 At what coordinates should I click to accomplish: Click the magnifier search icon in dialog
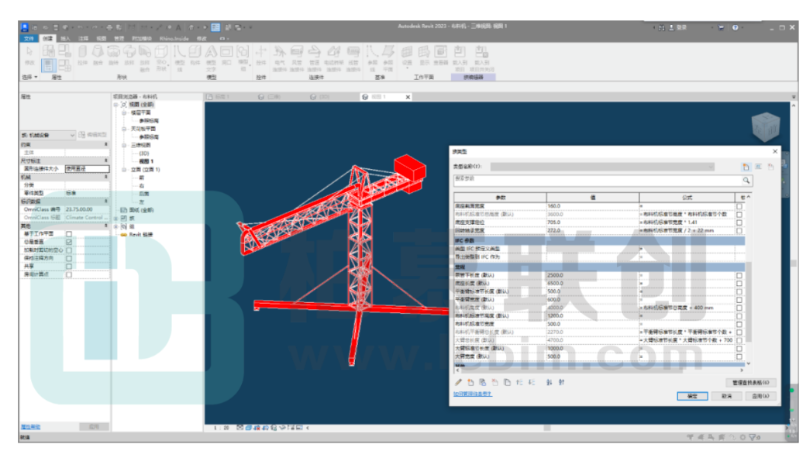(746, 180)
